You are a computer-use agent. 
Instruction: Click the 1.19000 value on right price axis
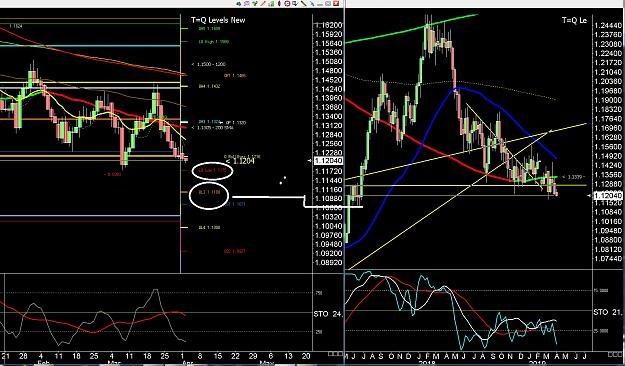click(x=607, y=100)
